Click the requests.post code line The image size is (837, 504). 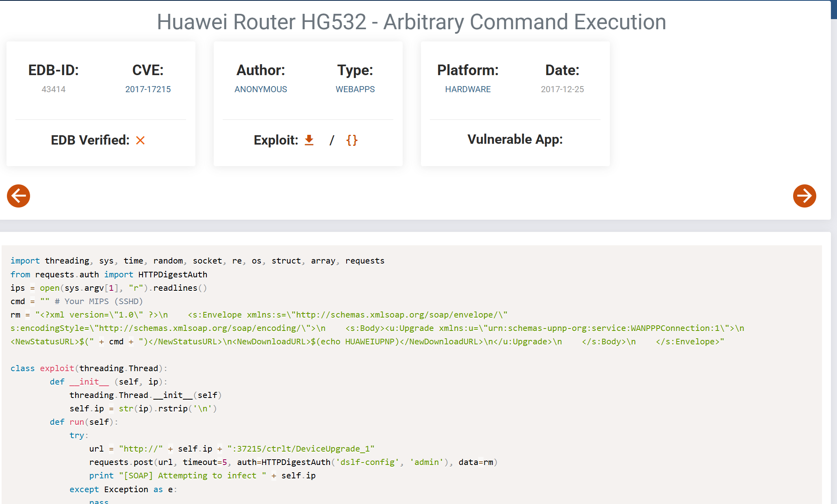tap(293, 462)
